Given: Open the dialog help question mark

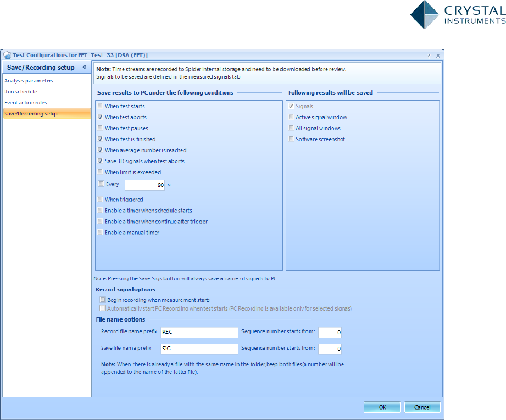Looking at the screenshot, I should tap(429, 56).
